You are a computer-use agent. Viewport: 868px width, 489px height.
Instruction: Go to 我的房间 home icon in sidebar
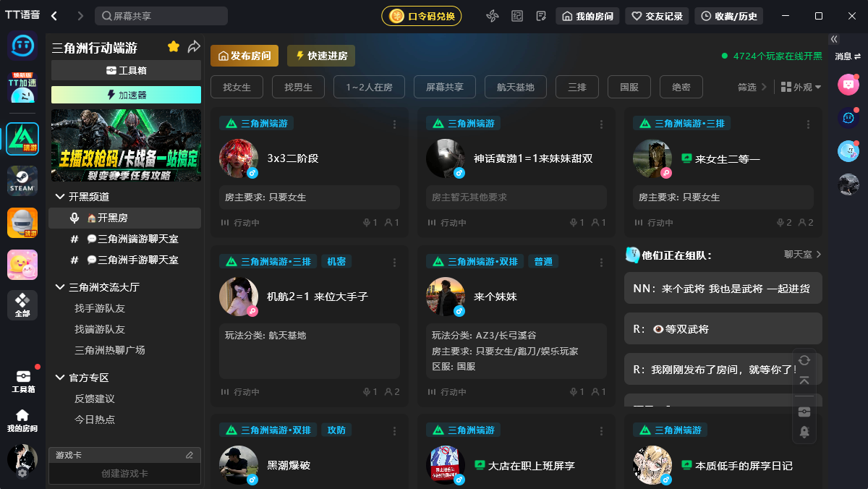click(22, 420)
